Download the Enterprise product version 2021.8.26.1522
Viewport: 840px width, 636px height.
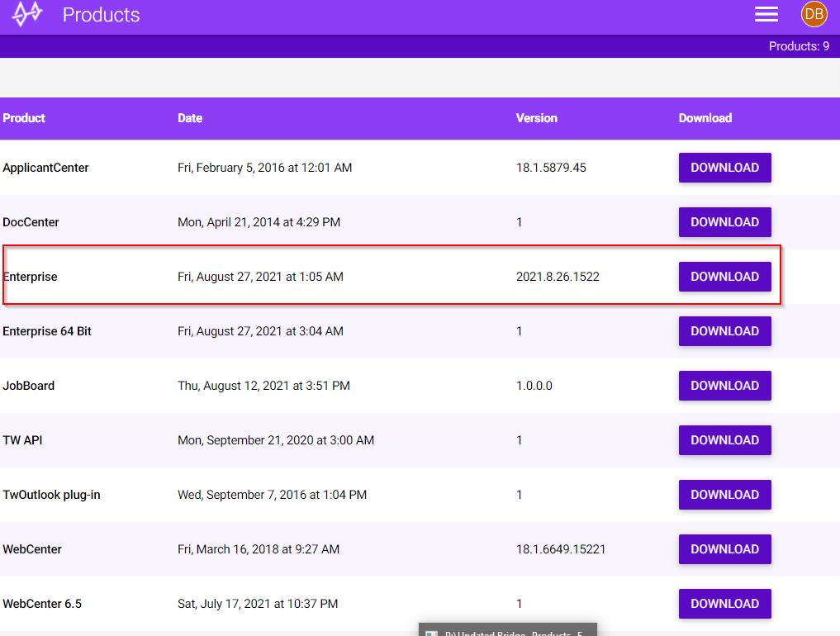[x=725, y=277]
